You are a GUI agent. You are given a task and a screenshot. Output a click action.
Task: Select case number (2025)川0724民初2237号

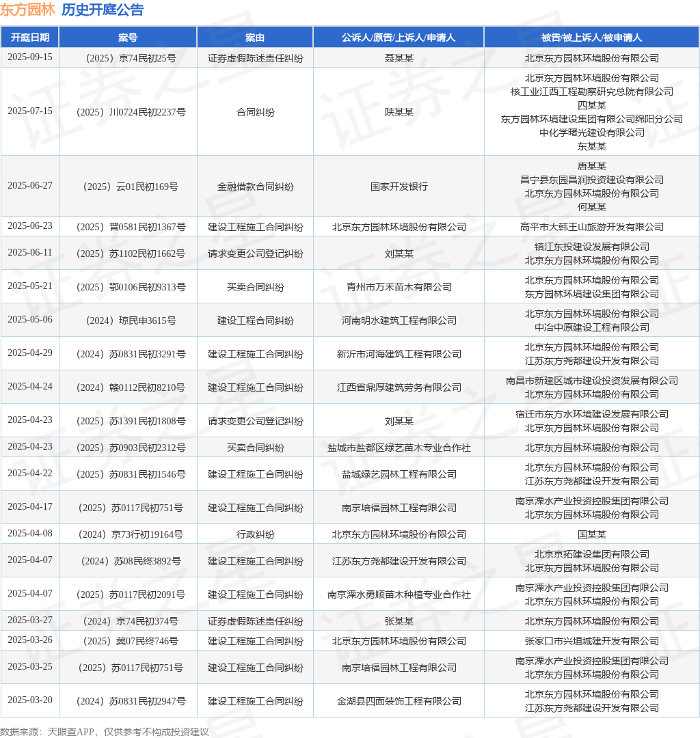[x=131, y=113]
